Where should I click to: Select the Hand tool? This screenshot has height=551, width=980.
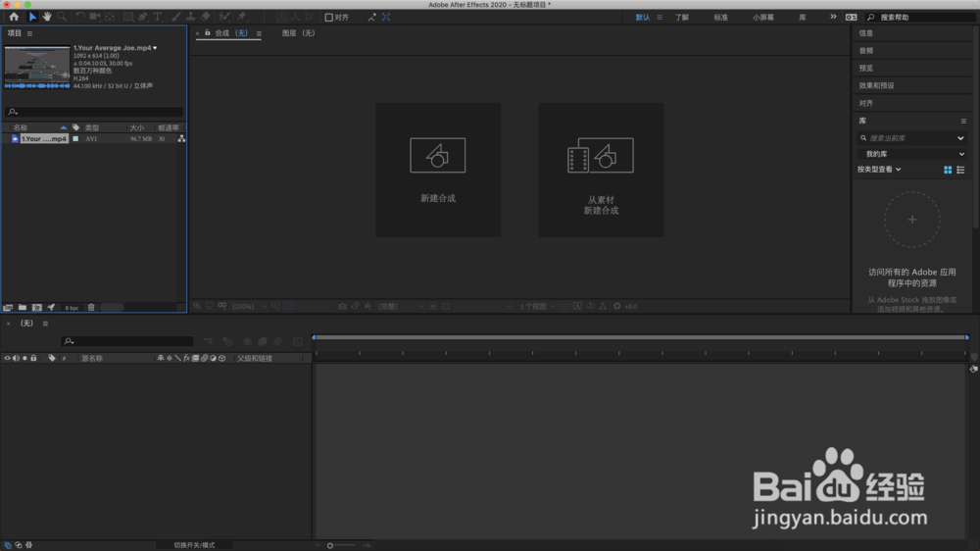tap(47, 17)
